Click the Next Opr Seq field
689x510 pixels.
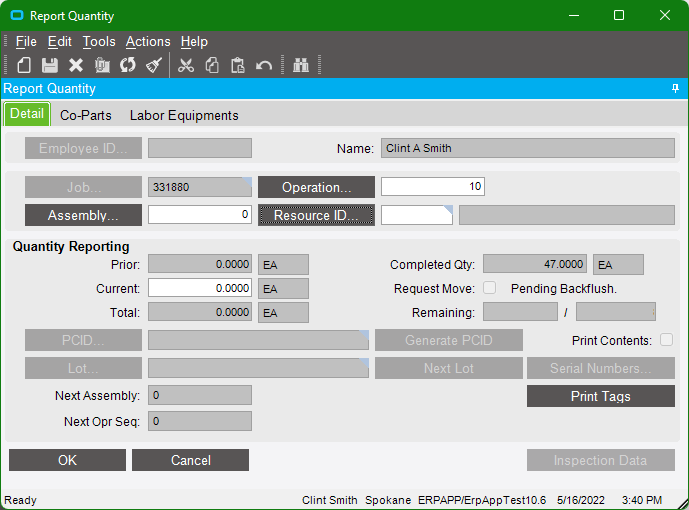click(199, 421)
